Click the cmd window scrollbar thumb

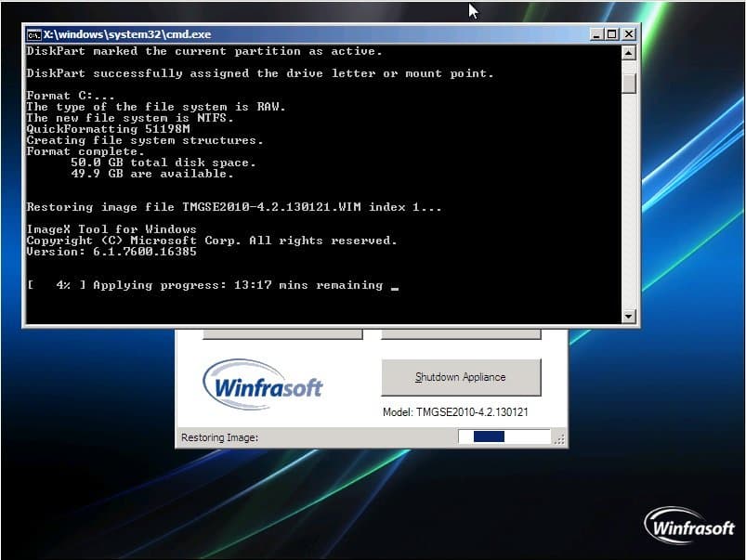click(629, 84)
